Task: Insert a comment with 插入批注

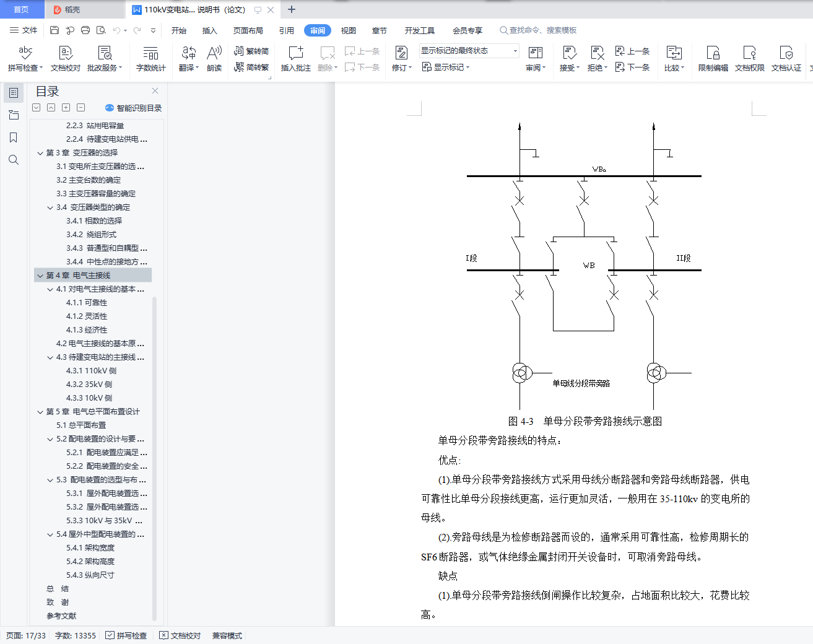Action: coord(296,59)
